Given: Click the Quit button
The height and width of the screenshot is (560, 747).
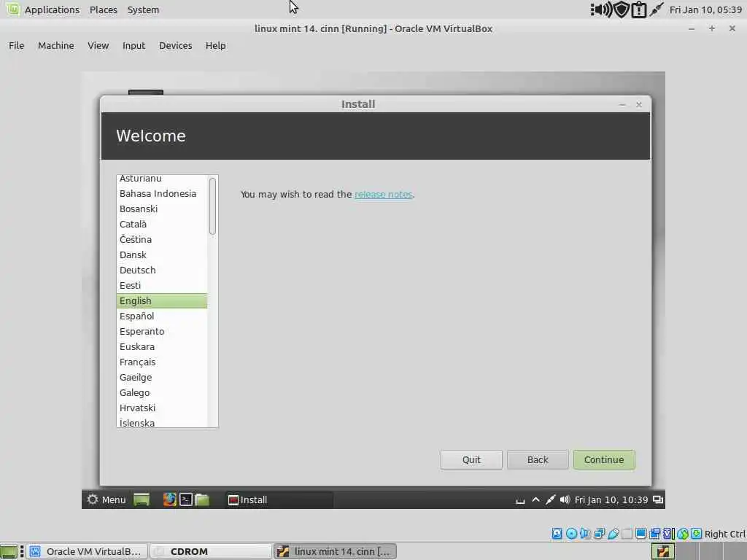Looking at the screenshot, I should (x=471, y=459).
